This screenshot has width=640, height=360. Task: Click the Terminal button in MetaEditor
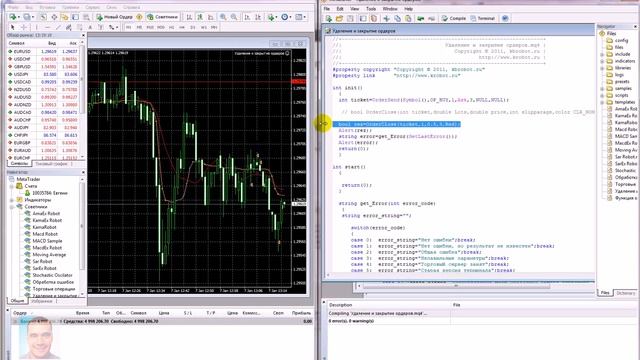[x=483, y=18]
